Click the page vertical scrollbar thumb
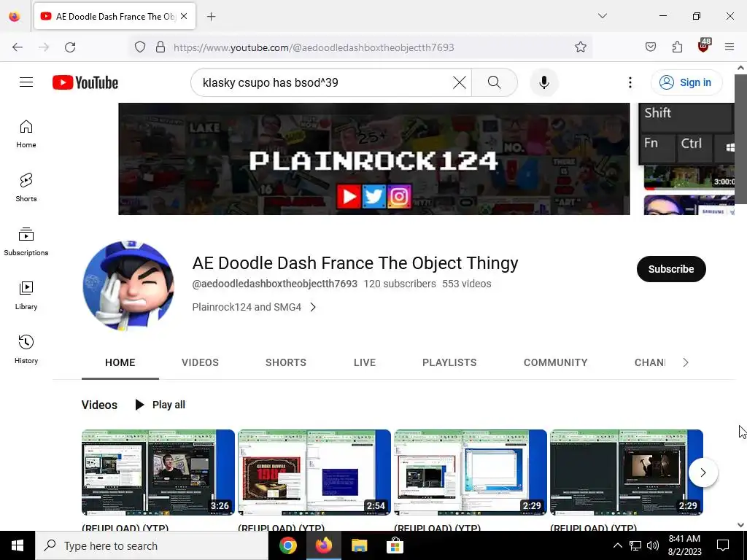This screenshot has width=747, height=560. 740,138
